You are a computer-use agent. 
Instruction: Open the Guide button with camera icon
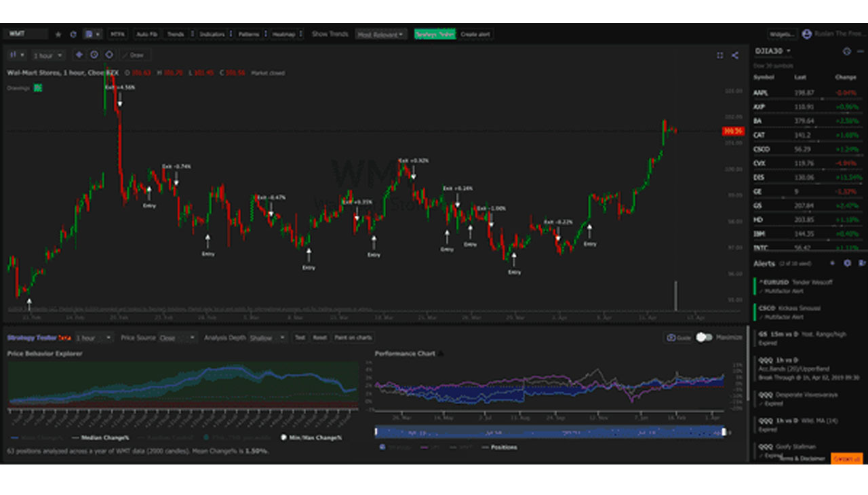coord(678,338)
